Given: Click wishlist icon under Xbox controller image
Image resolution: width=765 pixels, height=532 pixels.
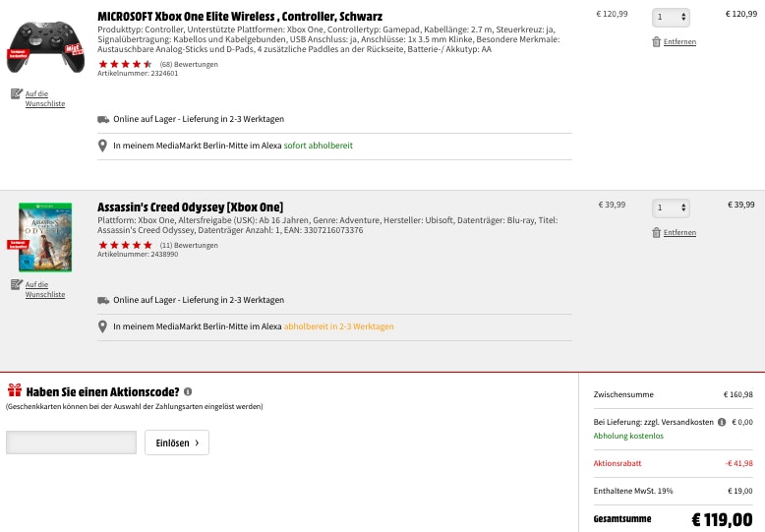Looking at the screenshot, I should tap(17, 94).
